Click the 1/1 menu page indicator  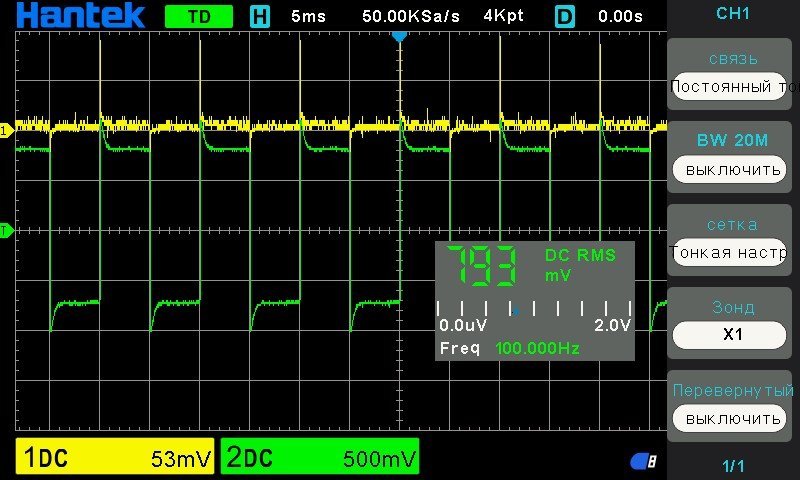(x=733, y=466)
